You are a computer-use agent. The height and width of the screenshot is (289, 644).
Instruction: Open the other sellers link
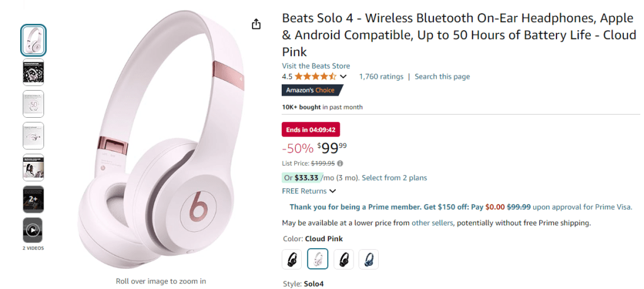pyautogui.click(x=432, y=223)
